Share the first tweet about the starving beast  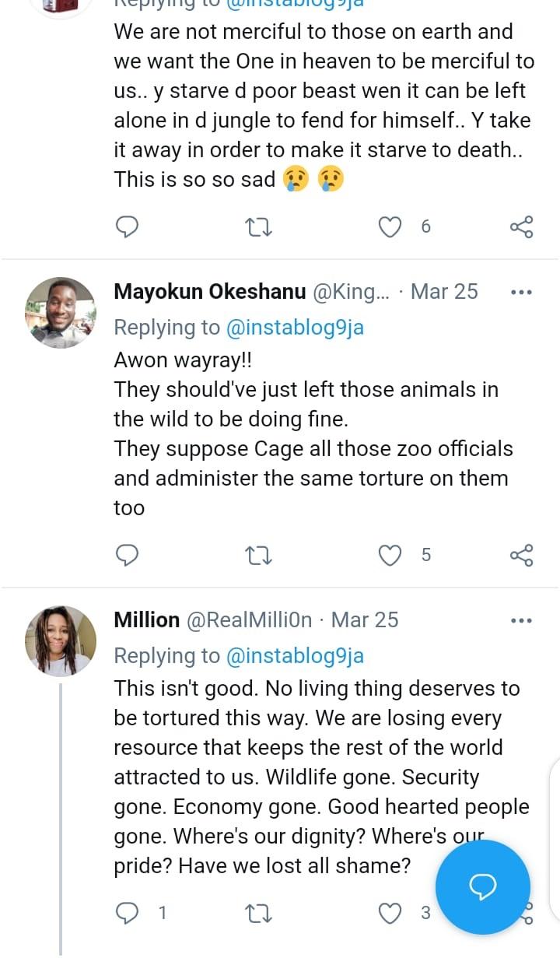[x=521, y=226]
